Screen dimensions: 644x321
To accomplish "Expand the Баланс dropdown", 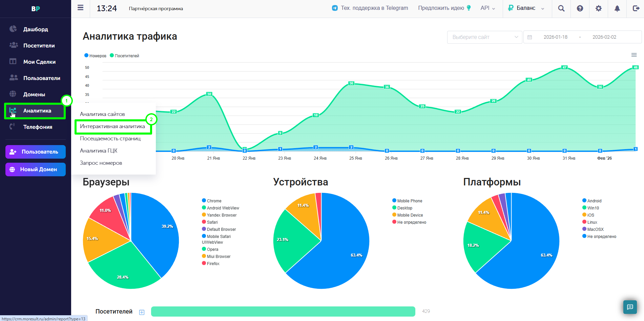I will (x=526, y=8).
